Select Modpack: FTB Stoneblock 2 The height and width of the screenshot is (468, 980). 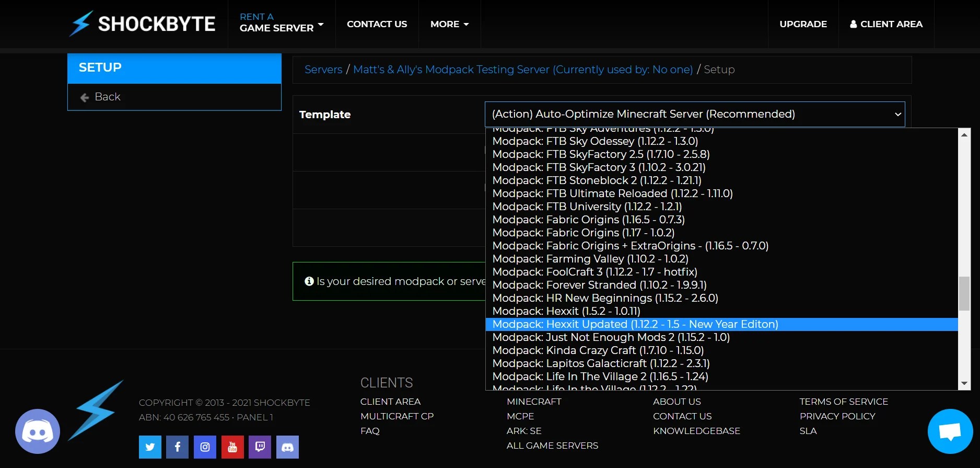tap(722, 180)
